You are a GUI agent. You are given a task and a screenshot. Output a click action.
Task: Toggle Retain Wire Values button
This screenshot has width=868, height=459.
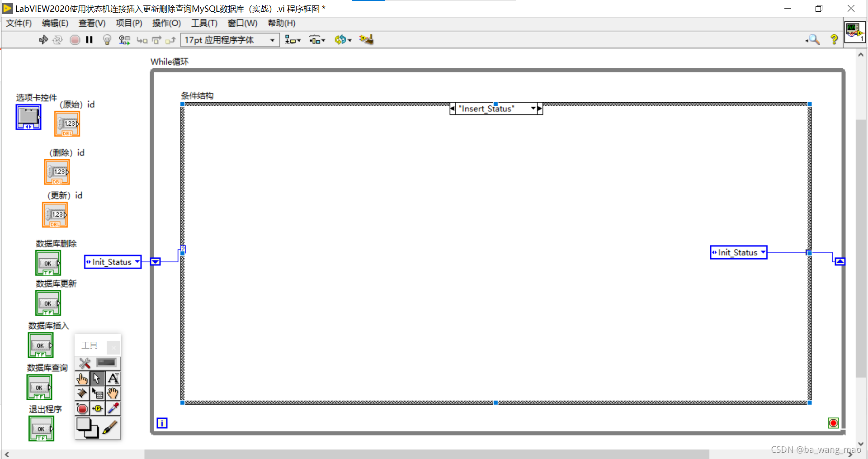124,40
